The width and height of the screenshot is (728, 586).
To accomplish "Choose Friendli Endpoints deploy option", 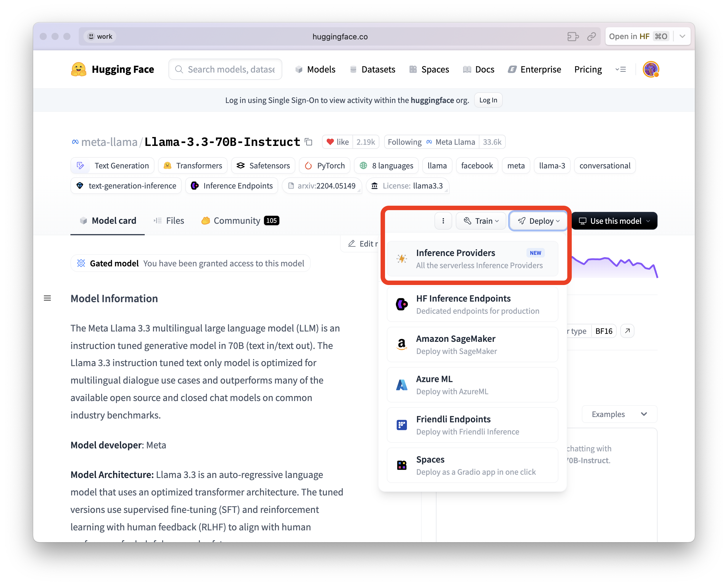I will (x=472, y=425).
